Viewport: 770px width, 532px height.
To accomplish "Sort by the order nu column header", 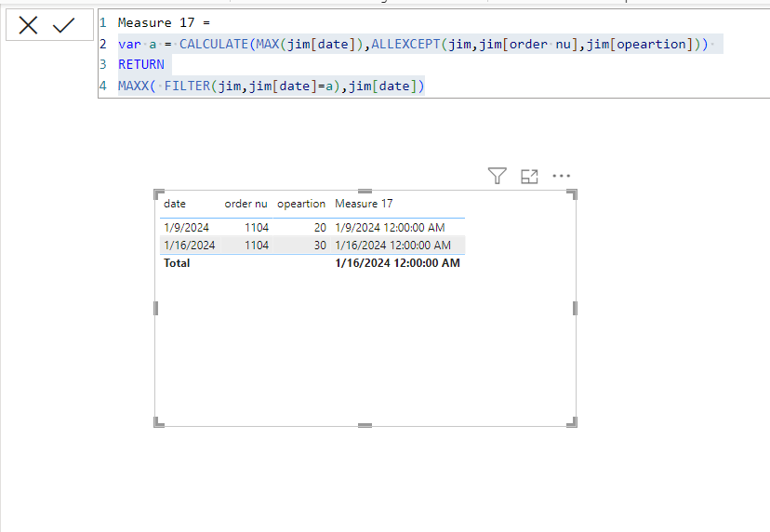I will tap(246, 204).
